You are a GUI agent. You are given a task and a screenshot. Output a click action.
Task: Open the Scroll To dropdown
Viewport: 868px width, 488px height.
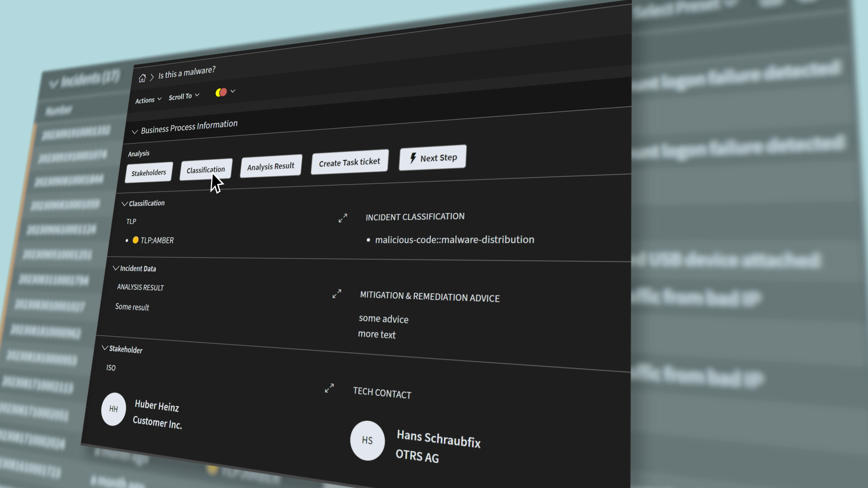click(x=184, y=96)
